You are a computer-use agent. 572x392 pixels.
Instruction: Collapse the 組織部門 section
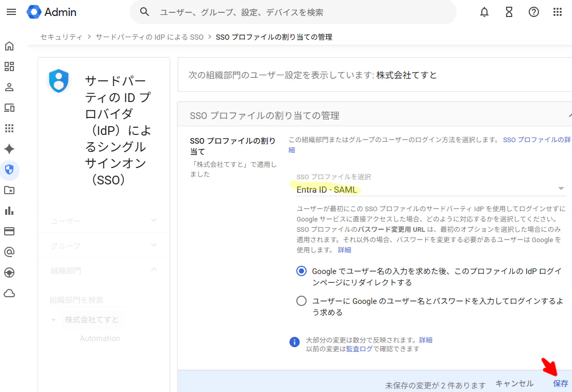[104, 270]
